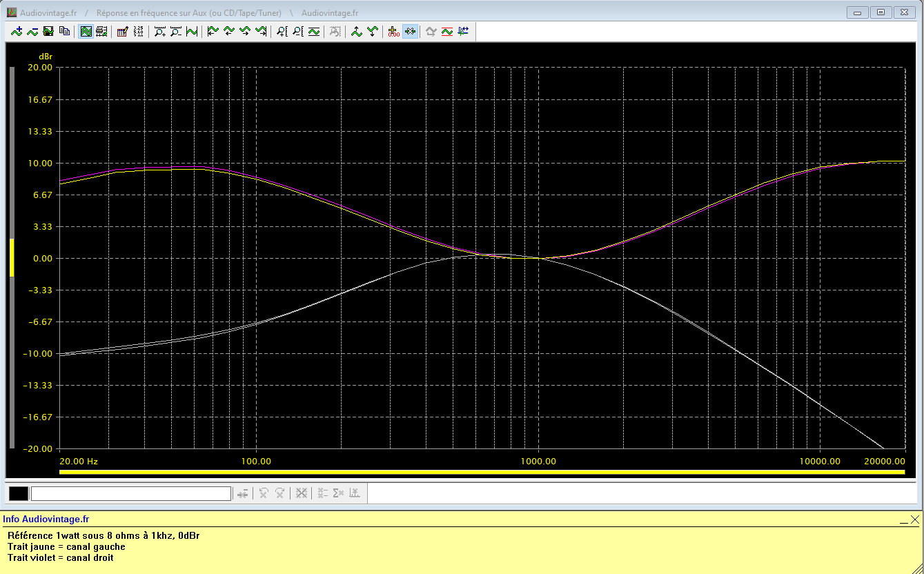Click the 20000.00 frequency axis label
This screenshot has width=924, height=574.
coord(885,461)
